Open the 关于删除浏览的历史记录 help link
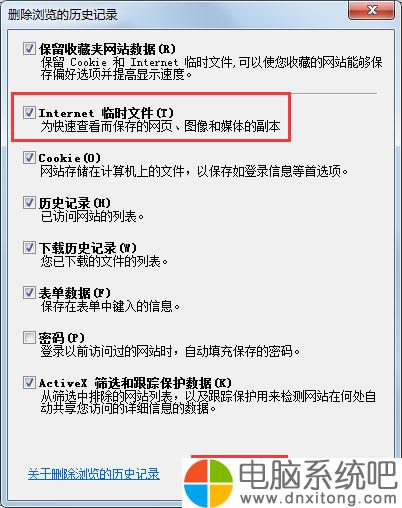Image resolution: width=402 pixels, height=508 pixels. pos(94,474)
